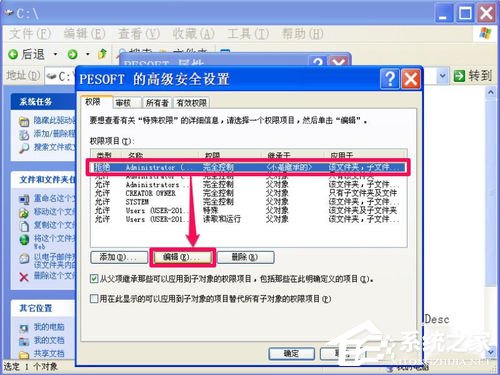Close the PESOFT advanced security settings dialog
Image resolution: width=500 pixels, height=375 pixels.
click(411, 80)
